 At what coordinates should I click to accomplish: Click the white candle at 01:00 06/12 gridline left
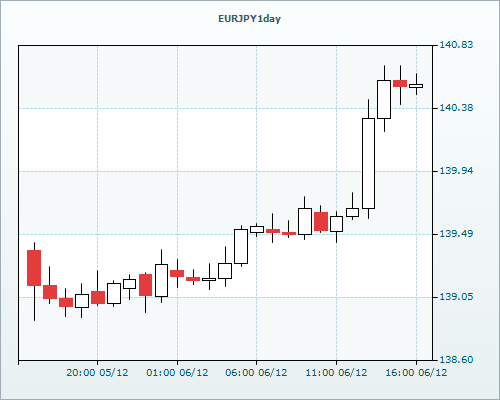click(x=161, y=280)
